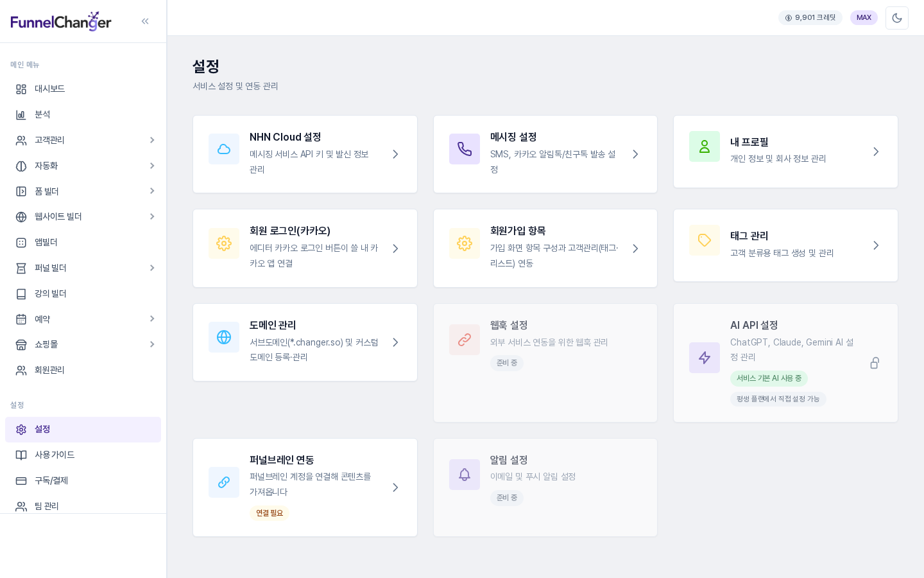Image resolution: width=924 pixels, height=578 pixels.
Task: Open the 회원 로그인(카카오) card title
Action: tap(290, 231)
